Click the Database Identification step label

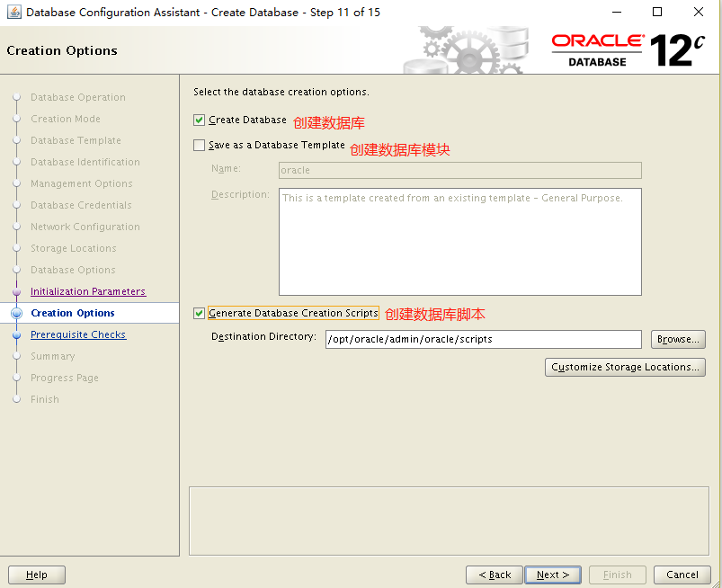pyautogui.click(x=85, y=162)
